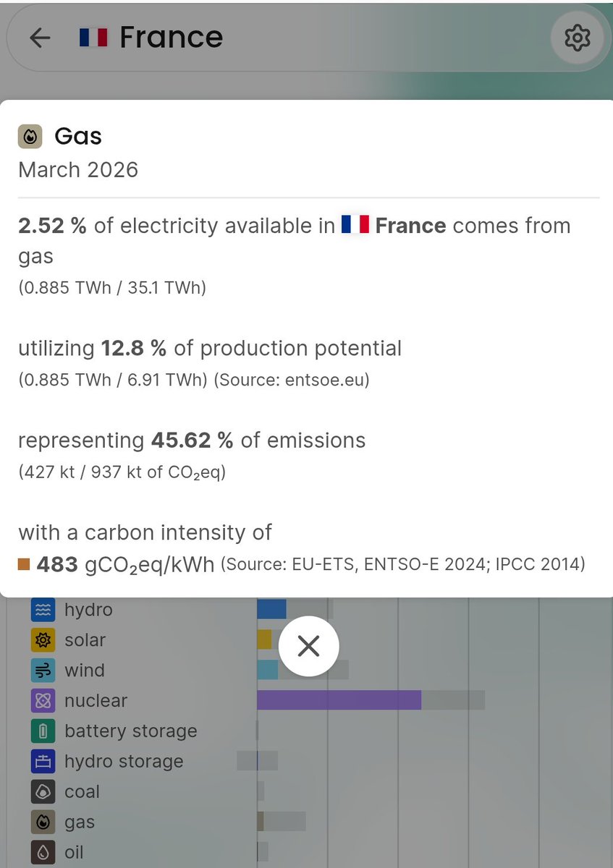This screenshot has height=868, width=613.
Task: Click the Gas flame icon in tooltip header
Action: pyautogui.click(x=30, y=136)
